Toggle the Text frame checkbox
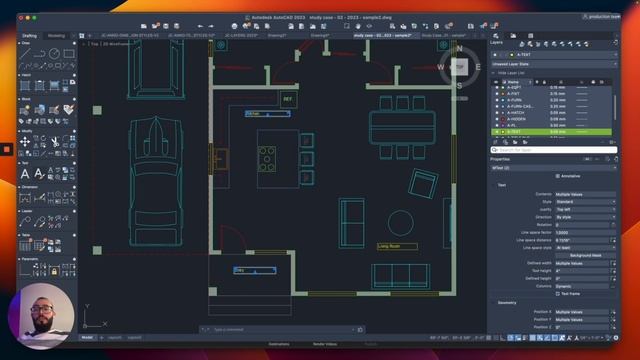This screenshot has width=640, height=360. pos(558,293)
